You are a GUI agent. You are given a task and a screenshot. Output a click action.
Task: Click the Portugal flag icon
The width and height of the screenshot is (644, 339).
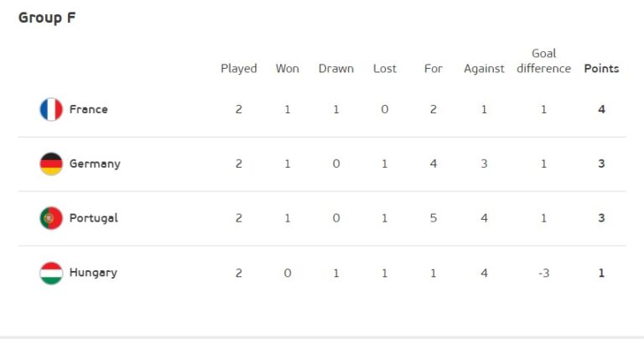click(x=51, y=218)
